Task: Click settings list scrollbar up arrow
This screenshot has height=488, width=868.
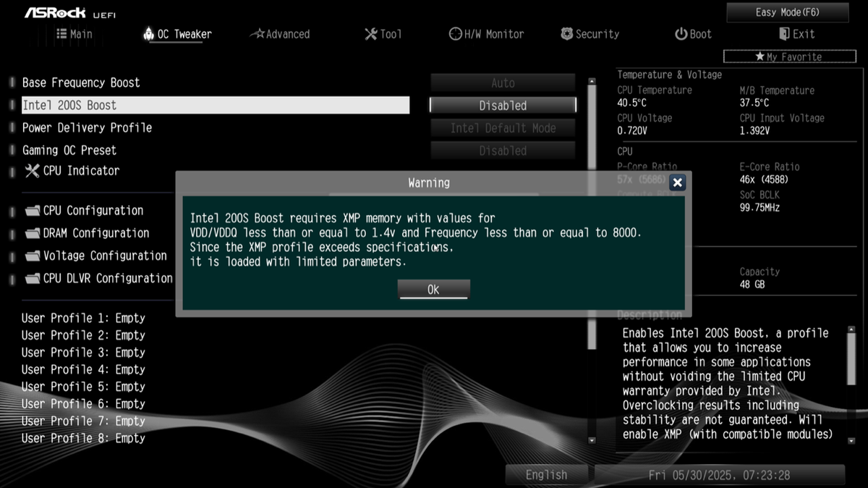Action: (x=592, y=81)
